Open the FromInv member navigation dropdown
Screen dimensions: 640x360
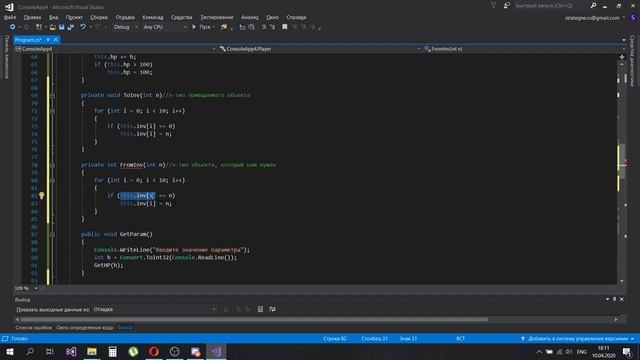click(x=524, y=49)
